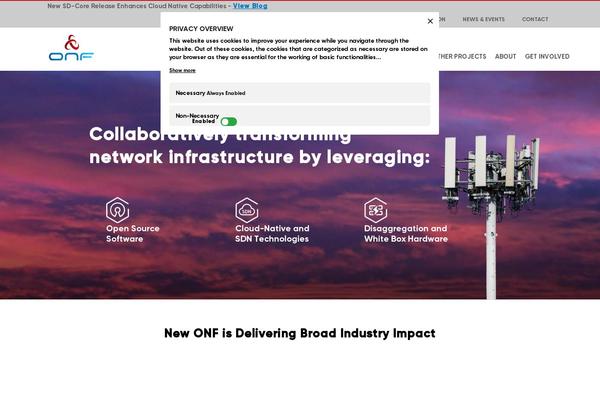Click "Cloud-Native and SDN Technologies" text
600x400 pixels.
pos(272,233)
